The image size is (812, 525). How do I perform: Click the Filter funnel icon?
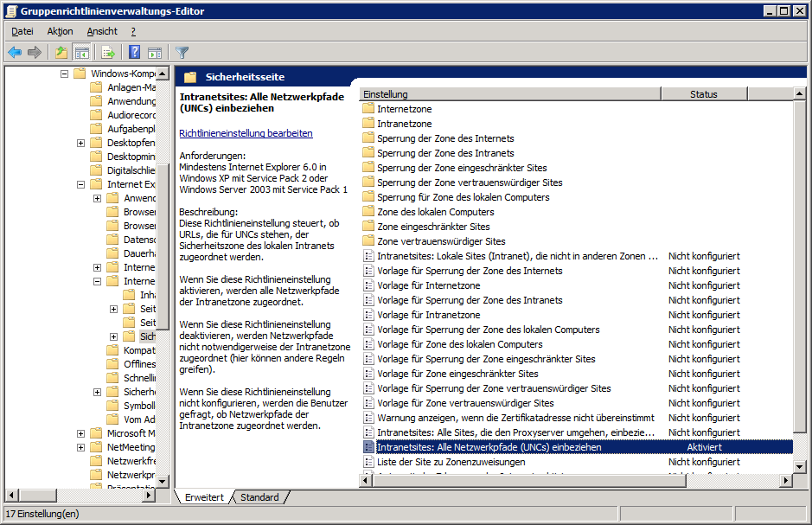pos(182,53)
